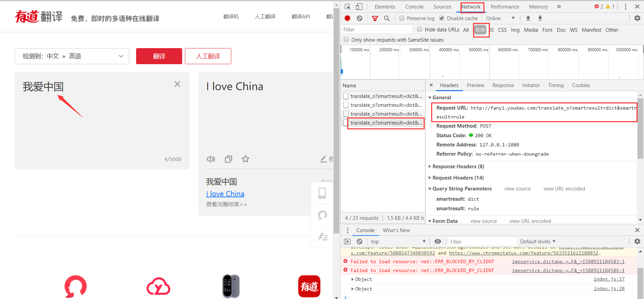This screenshot has height=299, width=644.
Task: Click view source beside Query String Parameters
Action: [x=517, y=188]
